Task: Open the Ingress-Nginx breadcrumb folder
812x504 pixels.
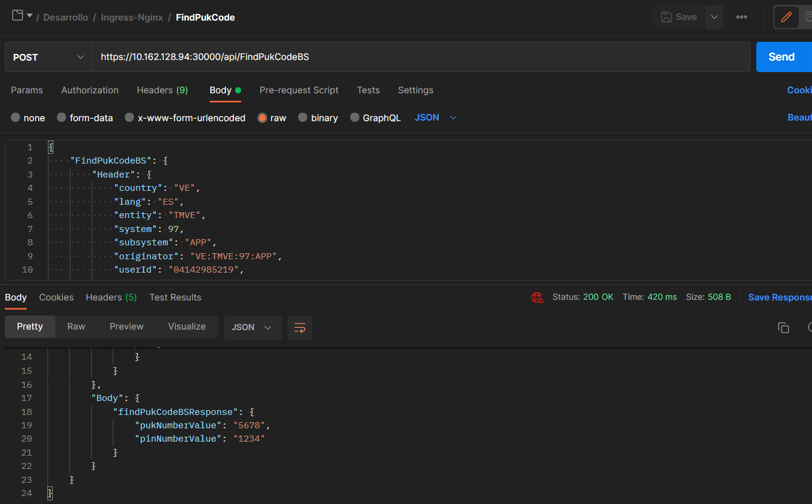Action: tap(132, 18)
